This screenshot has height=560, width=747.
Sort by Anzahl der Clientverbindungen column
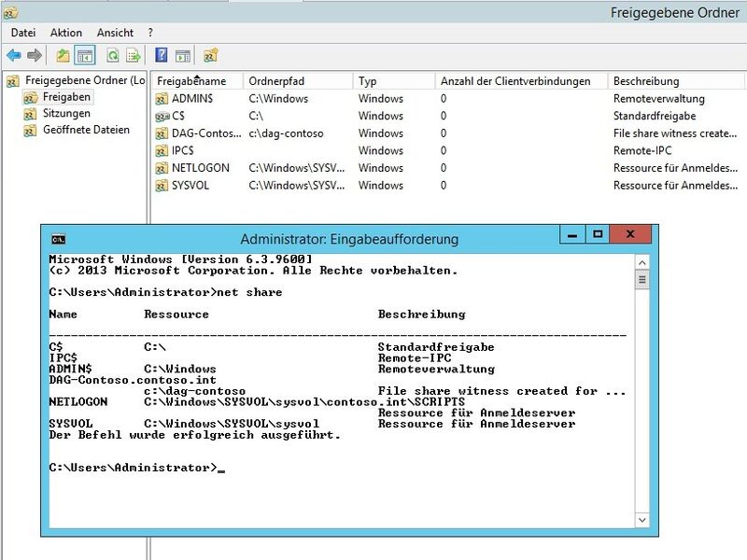pyautogui.click(x=522, y=81)
